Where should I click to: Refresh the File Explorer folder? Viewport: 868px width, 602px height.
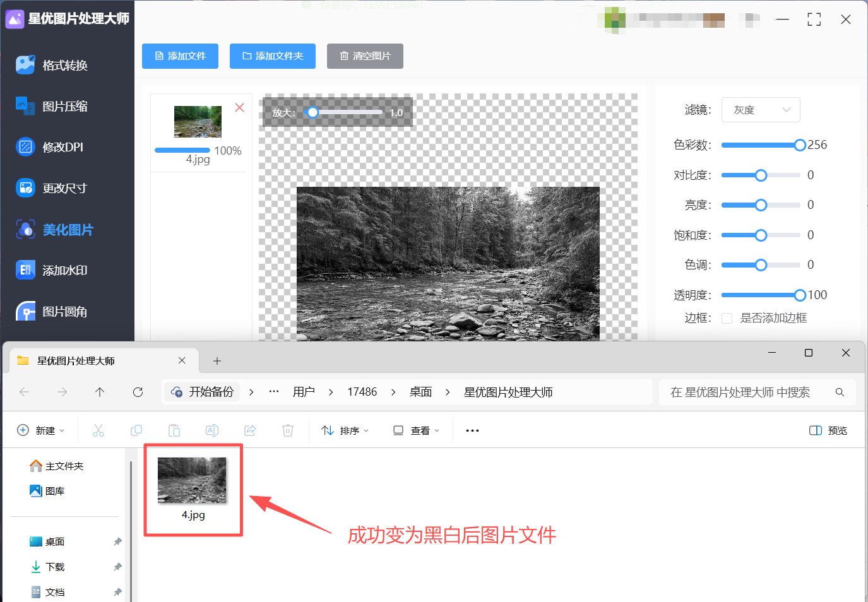click(x=138, y=392)
